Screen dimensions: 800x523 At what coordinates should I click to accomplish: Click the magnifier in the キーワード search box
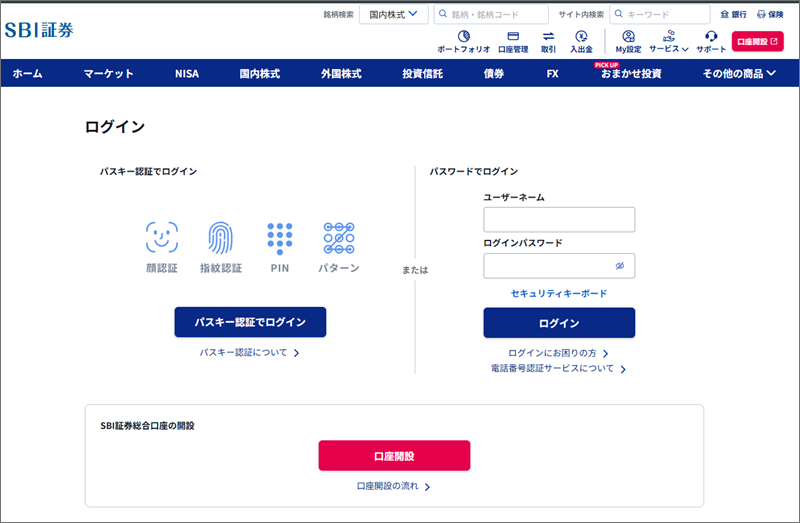coord(618,14)
